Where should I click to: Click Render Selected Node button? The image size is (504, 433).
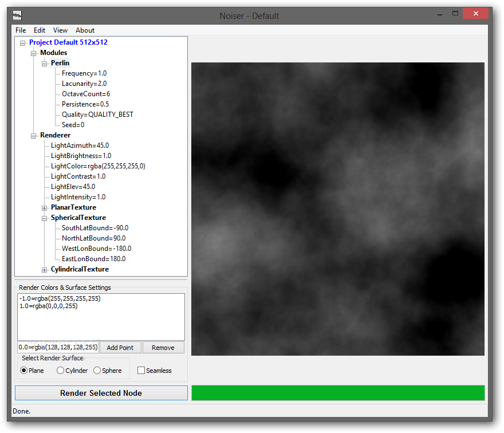[x=101, y=393]
